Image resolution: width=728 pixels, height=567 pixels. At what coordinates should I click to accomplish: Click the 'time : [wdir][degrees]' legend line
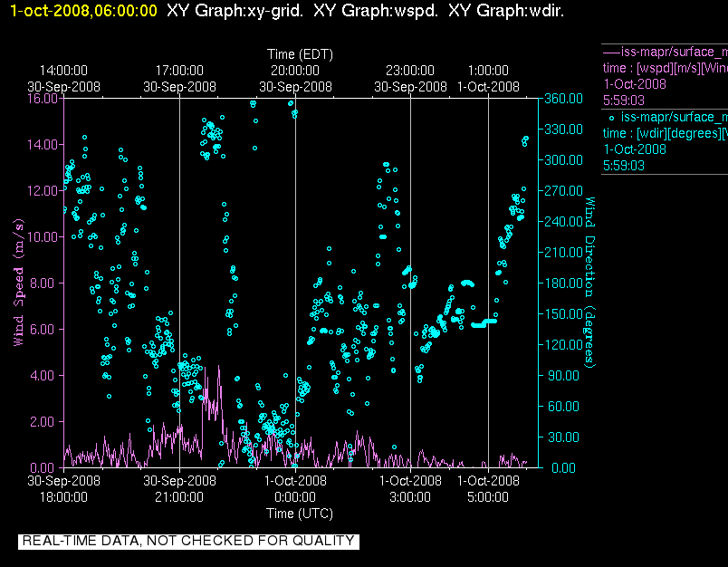666,134
